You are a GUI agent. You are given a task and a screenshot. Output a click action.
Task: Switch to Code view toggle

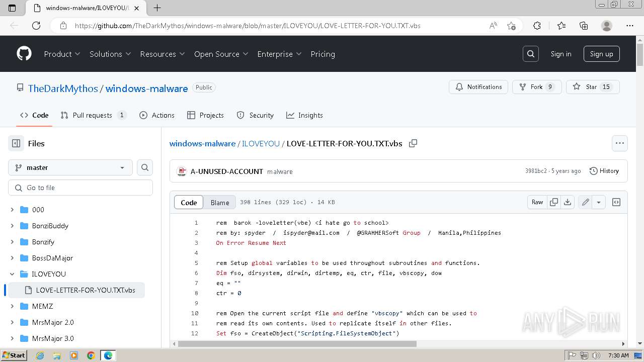pyautogui.click(x=189, y=202)
